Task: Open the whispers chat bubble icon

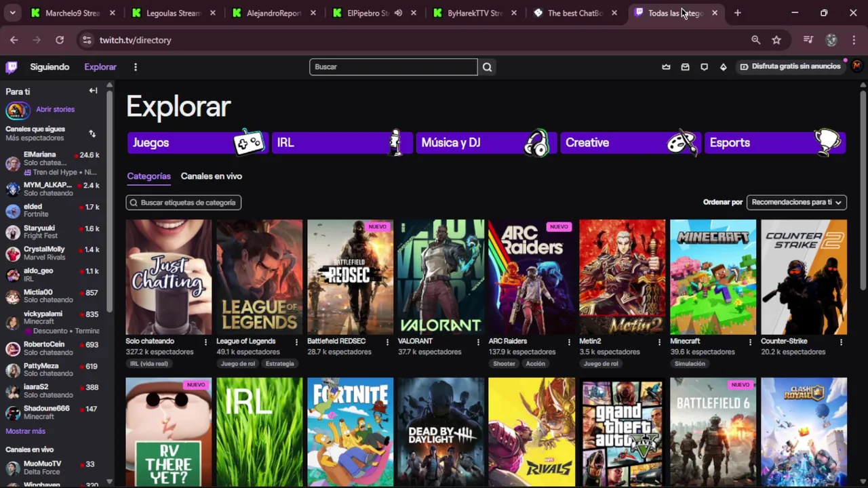Action: [704, 66]
